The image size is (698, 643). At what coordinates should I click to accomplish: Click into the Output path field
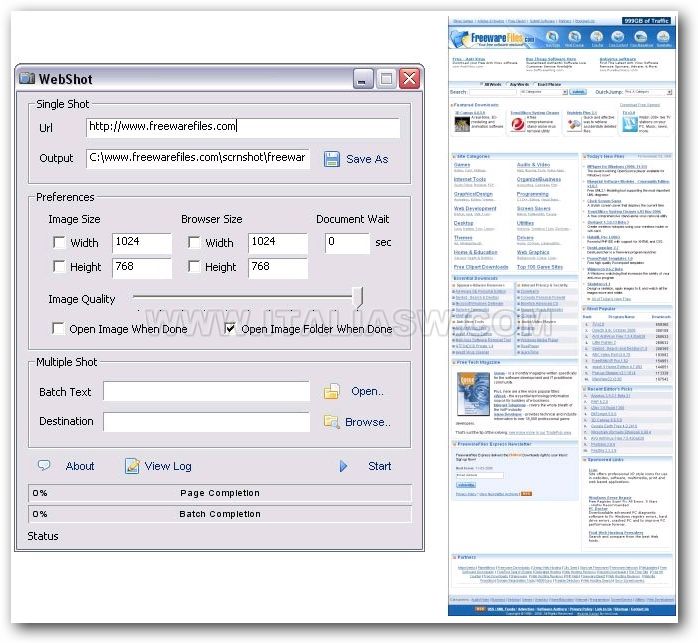click(x=198, y=158)
